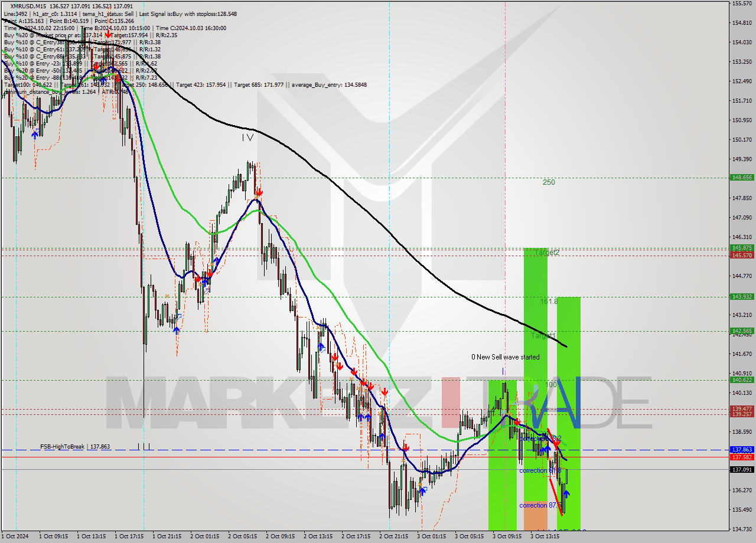Click the '2 Oct 21:15' time label
The image size is (756, 543).
[x=394, y=537]
